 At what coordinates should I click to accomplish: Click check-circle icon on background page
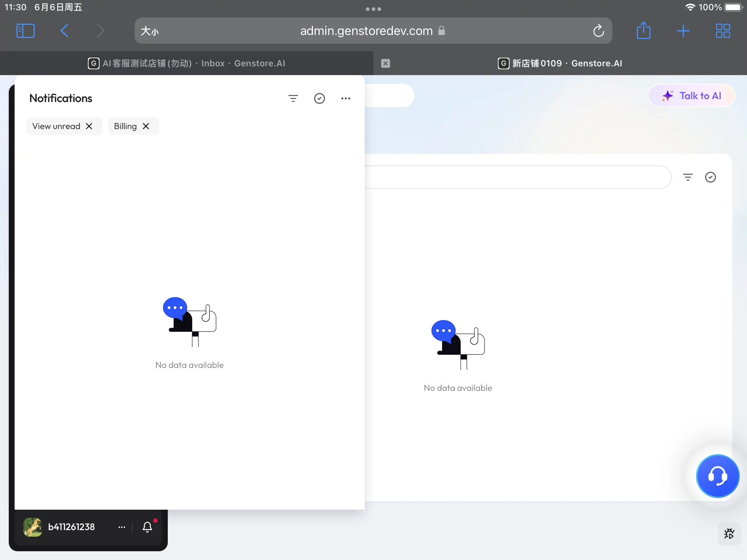(x=711, y=177)
